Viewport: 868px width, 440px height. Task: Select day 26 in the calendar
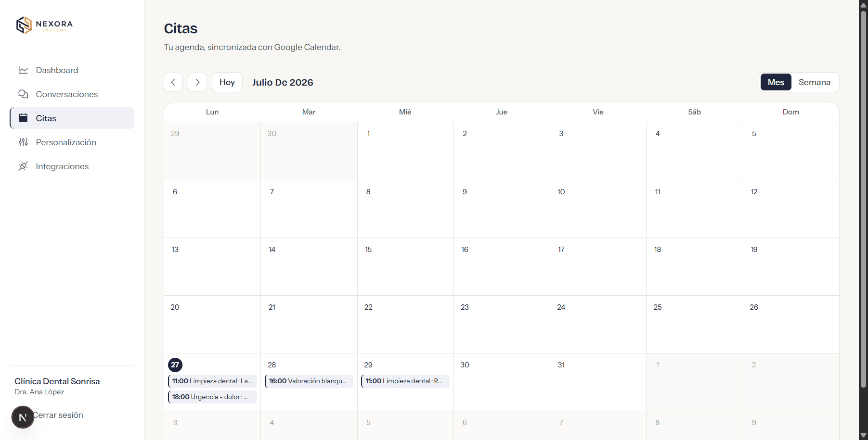754,307
